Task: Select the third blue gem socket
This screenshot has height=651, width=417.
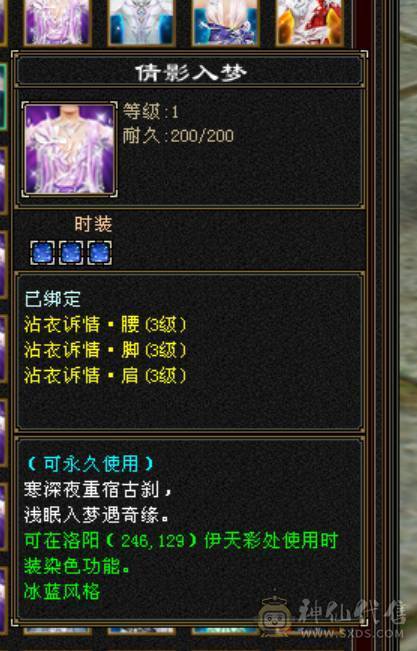Action: [99, 252]
